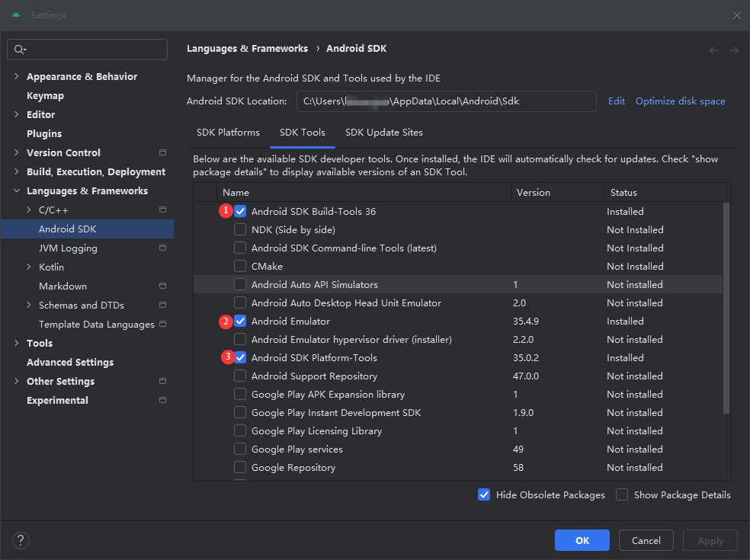
Task: Check Android Support Repository checkbox
Action: (240, 376)
